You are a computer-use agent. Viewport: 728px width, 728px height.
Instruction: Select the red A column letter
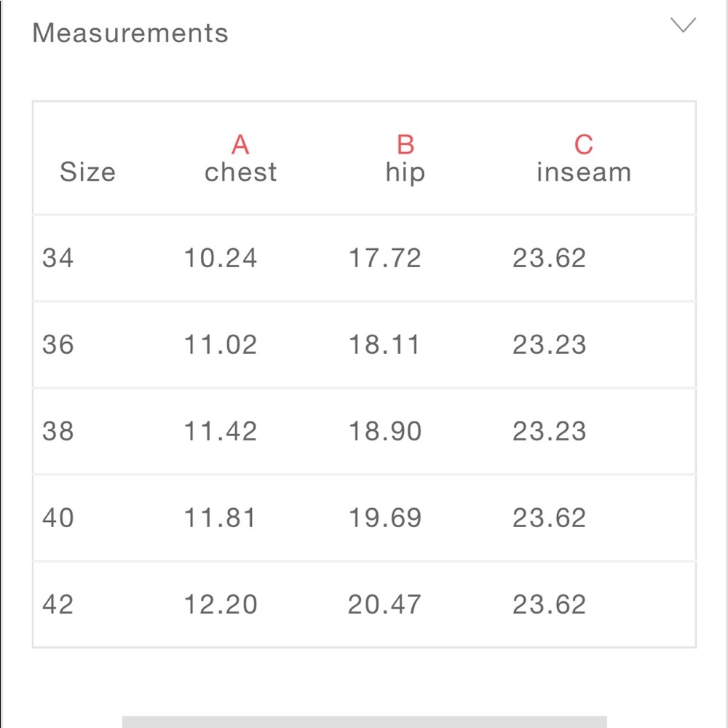240,144
